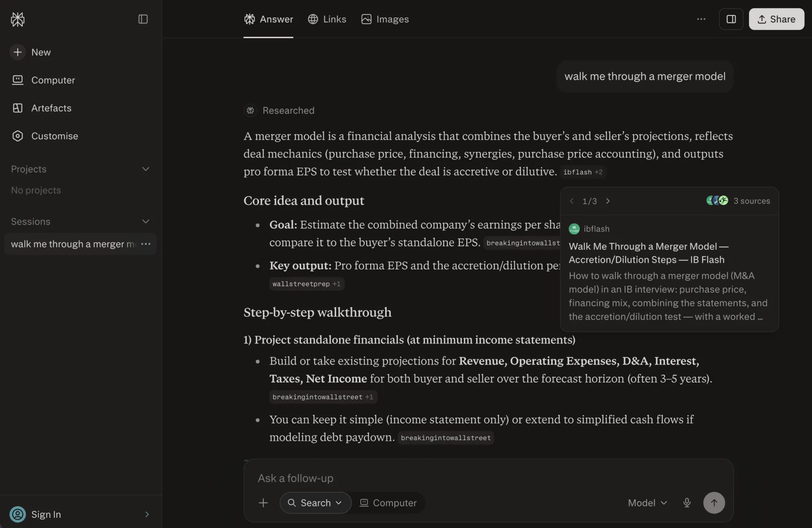Screen dimensions: 812x528
Task: Switch to the Images tab
Action: click(x=385, y=19)
